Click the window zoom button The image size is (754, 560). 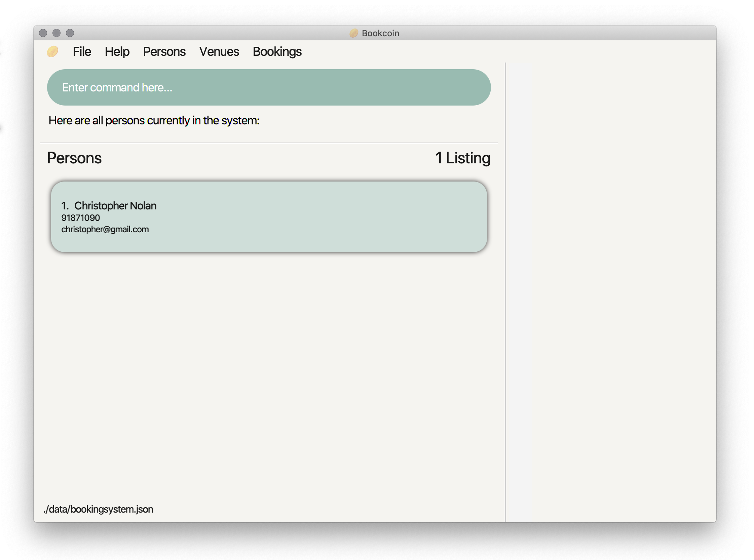[70, 33]
